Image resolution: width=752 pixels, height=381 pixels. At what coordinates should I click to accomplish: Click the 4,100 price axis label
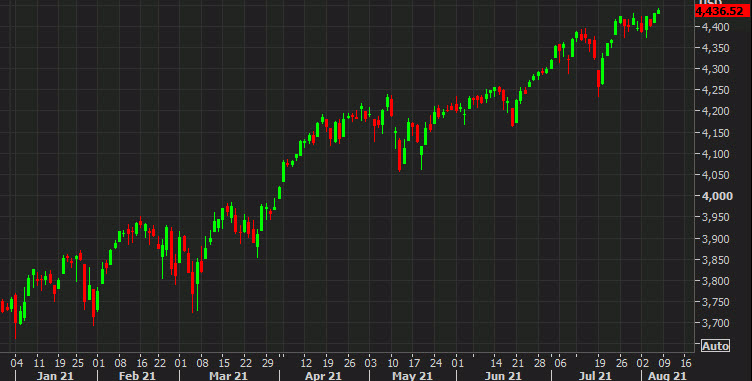point(717,154)
